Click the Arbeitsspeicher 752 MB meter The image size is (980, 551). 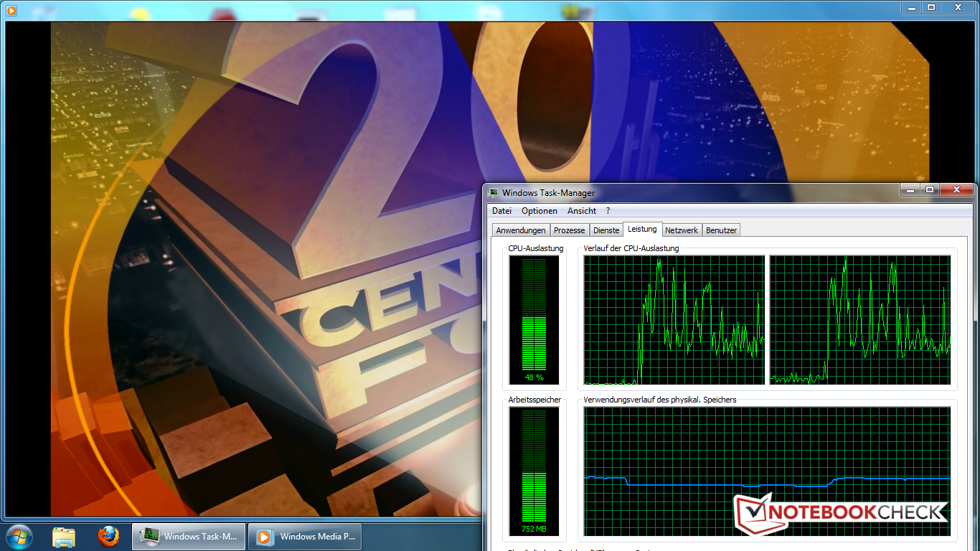(534, 471)
